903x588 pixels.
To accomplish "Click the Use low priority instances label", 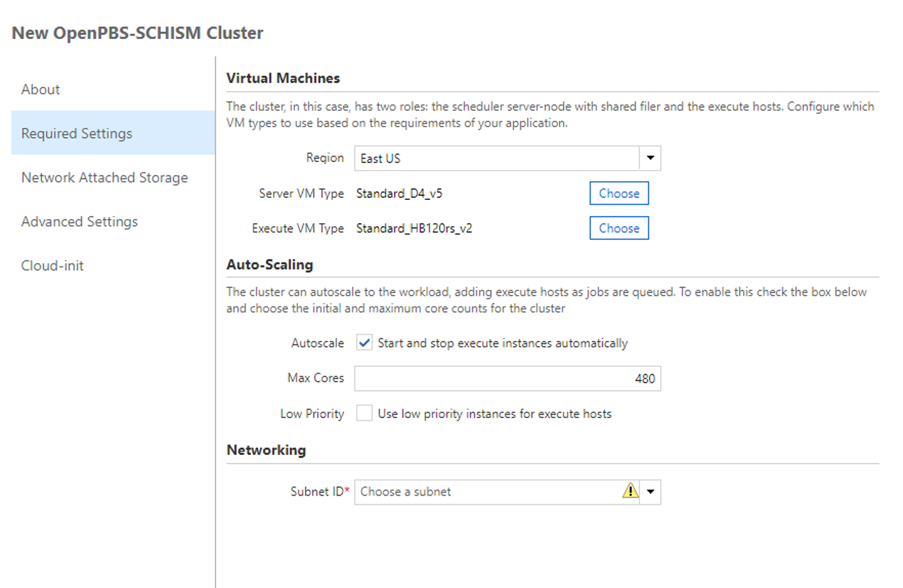I will (494, 413).
